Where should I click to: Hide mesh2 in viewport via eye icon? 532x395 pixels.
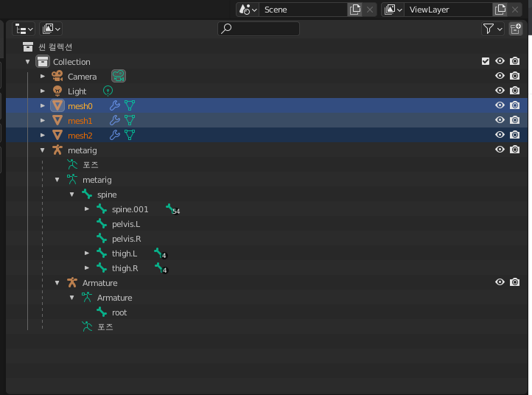(500, 135)
